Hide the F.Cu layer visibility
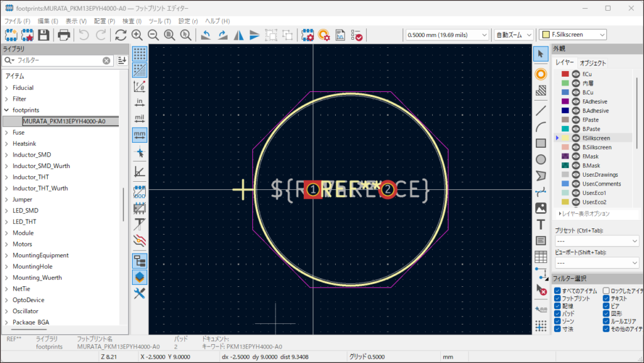 coord(574,74)
